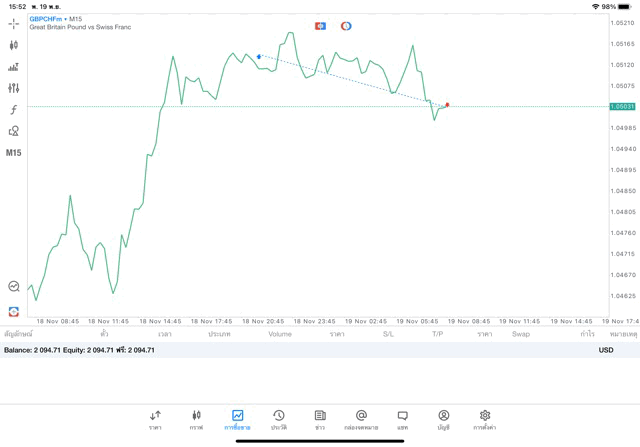Open the GBPCHFm symbol dropdown

coord(46,19)
